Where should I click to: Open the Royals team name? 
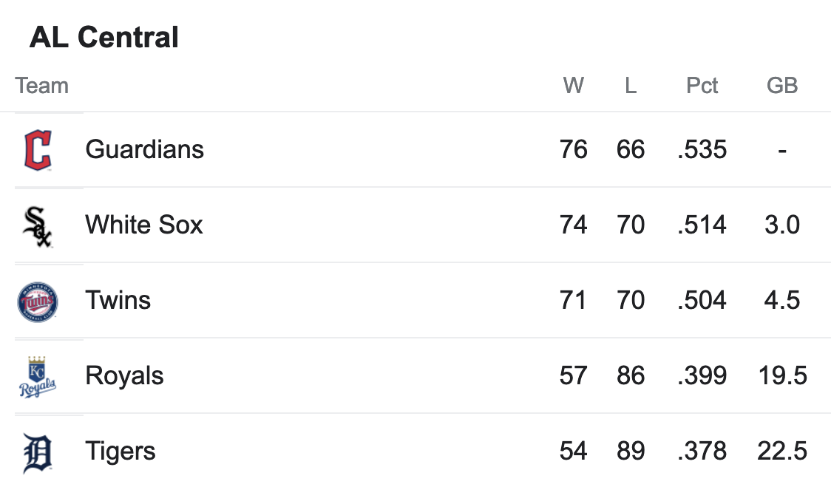124,376
